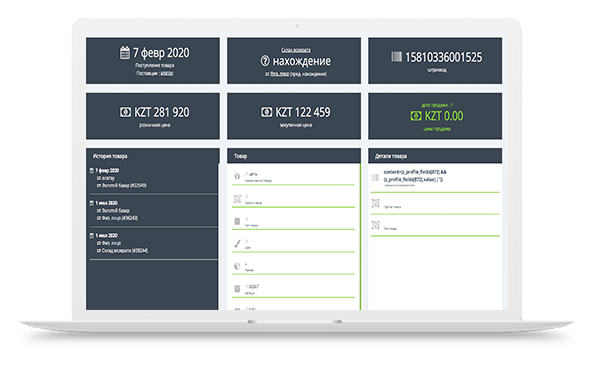Image resolution: width=595 pixels, height=371 pixels.
Task: Click the Детали товара panel header
Action: [435, 156]
